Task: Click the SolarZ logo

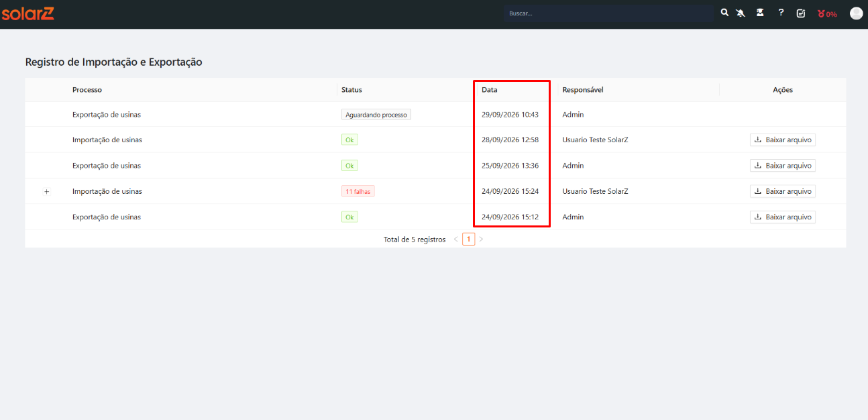Action: tap(28, 13)
